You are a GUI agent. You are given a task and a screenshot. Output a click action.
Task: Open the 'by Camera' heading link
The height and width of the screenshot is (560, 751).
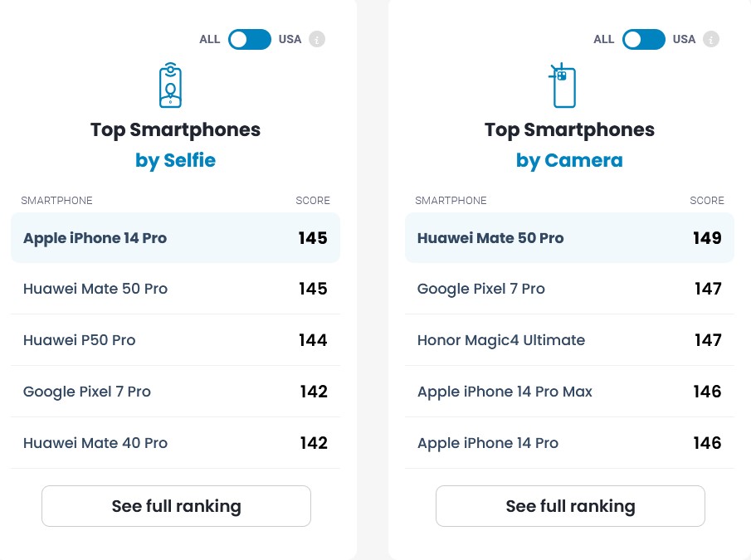(x=569, y=160)
